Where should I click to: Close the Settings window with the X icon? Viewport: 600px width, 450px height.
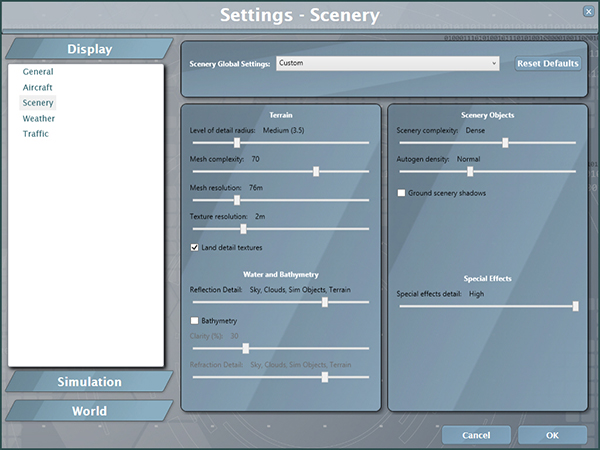[x=589, y=11]
